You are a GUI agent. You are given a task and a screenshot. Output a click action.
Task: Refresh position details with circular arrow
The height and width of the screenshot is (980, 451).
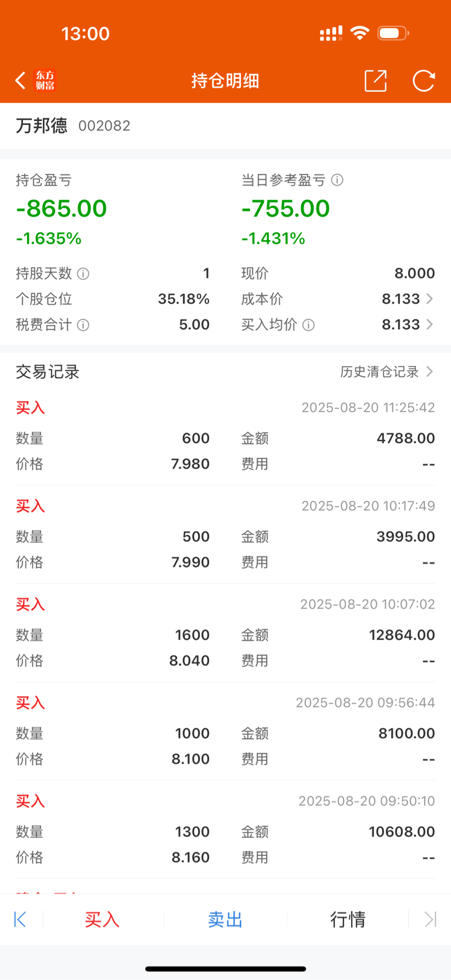(423, 80)
